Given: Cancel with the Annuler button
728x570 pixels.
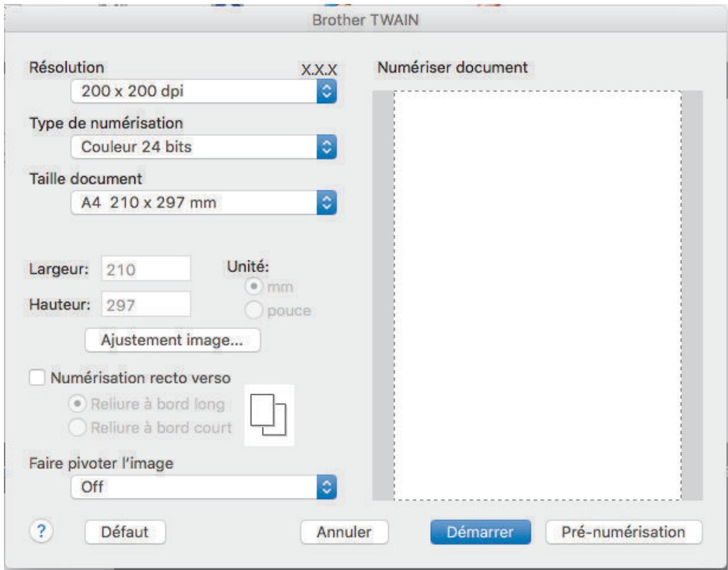Looking at the screenshot, I should (x=344, y=532).
